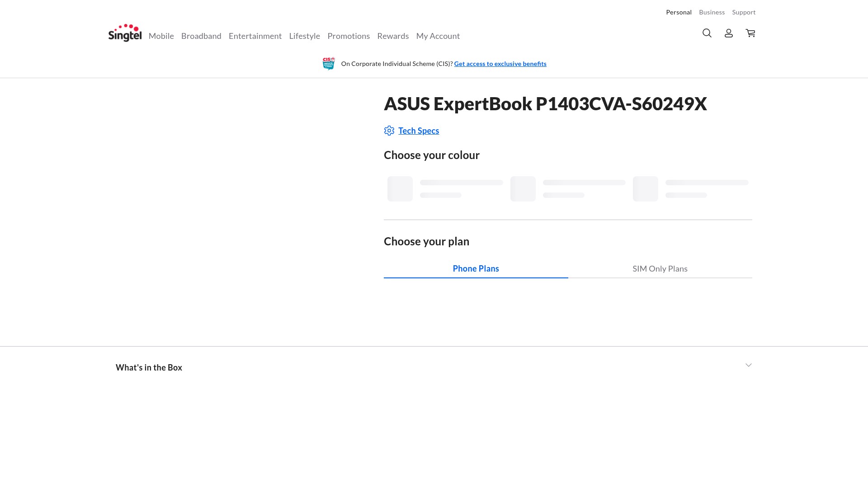Go to Support page
This screenshot has width=868, height=488.
pos(744,12)
